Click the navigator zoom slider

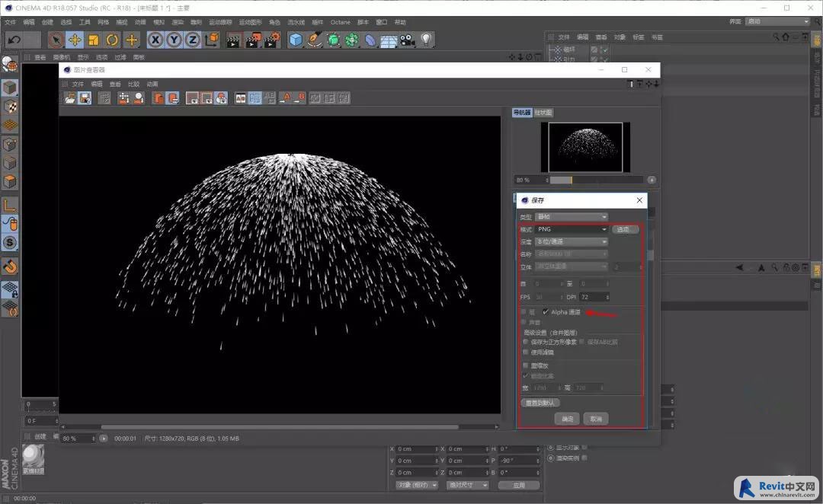(x=597, y=180)
